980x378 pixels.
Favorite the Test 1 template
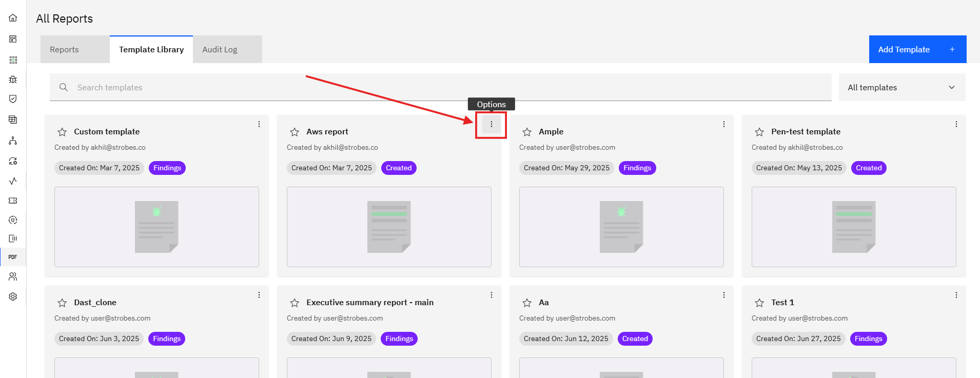pos(759,303)
